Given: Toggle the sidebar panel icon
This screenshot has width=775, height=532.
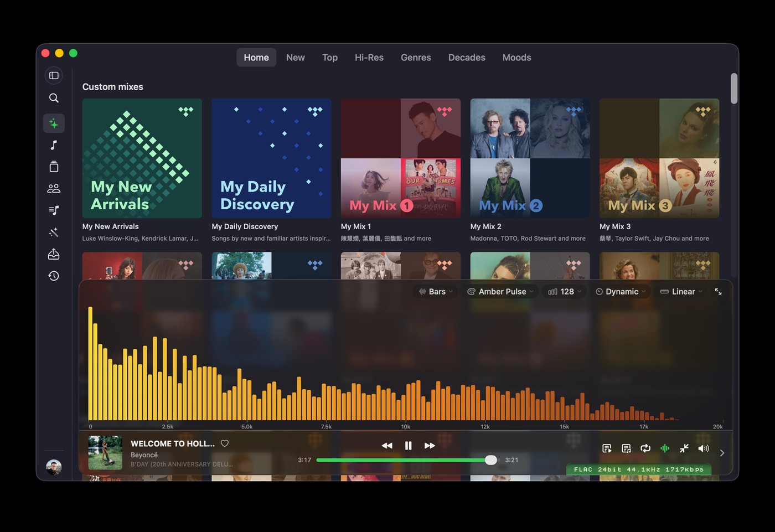Looking at the screenshot, I should 54,75.
